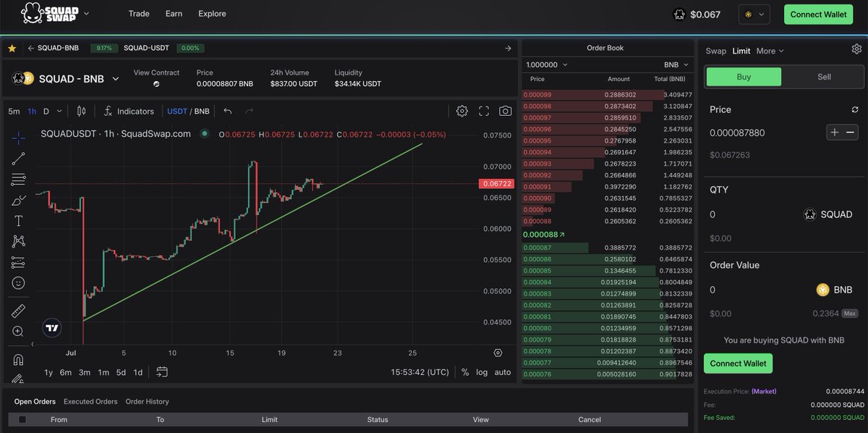Refresh the limit price
Screen dimensions: 868x433
[x=855, y=109]
